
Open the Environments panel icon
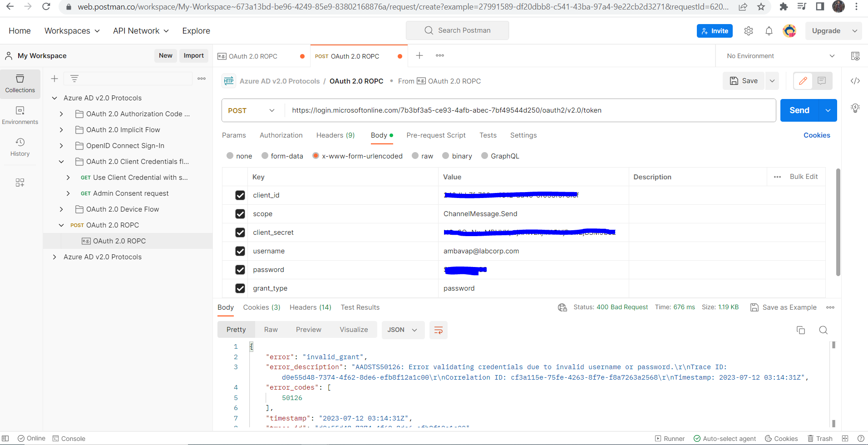tap(20, 115)
